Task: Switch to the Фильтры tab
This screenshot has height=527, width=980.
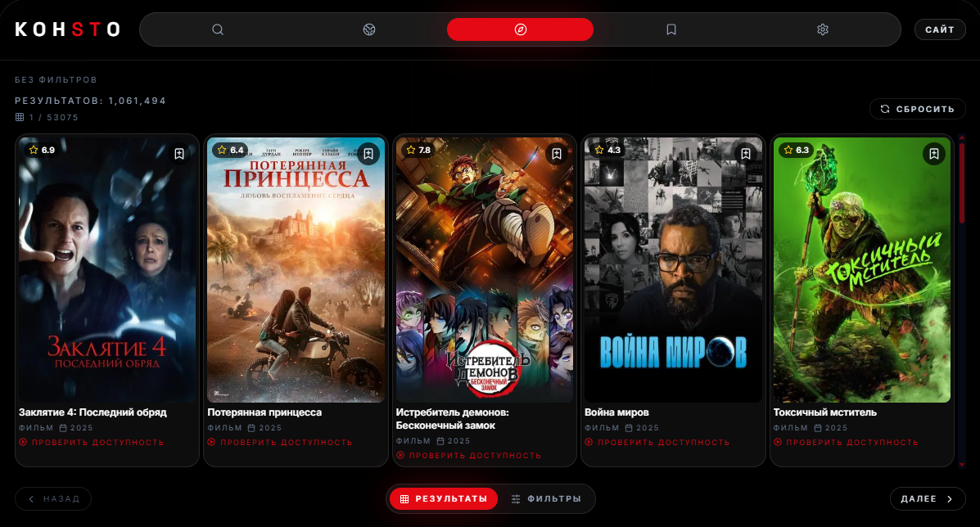Action: 546,499
